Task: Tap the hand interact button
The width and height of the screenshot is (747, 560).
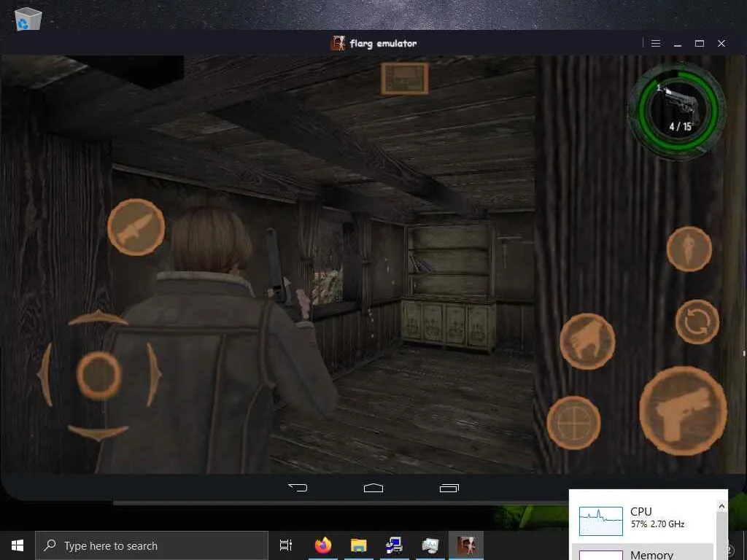Action: pos(587,341)
